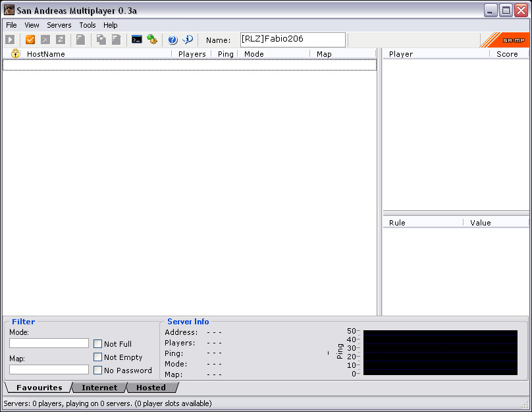Image resolution: width=532 pixels, height=412 pixels.
Task: Select the empty first server list row
Action: (190, 65)
